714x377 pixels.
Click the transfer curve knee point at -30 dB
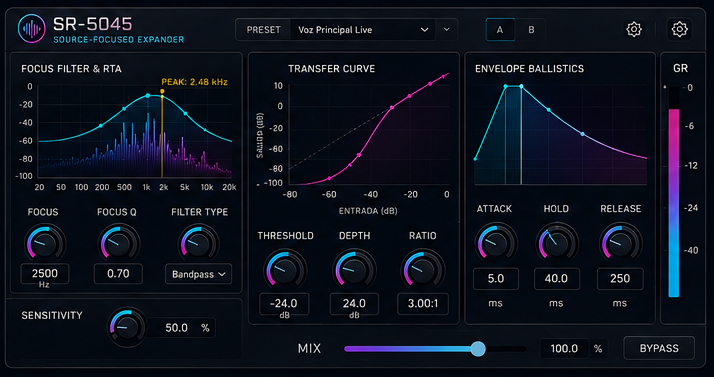tap(392, 108)
